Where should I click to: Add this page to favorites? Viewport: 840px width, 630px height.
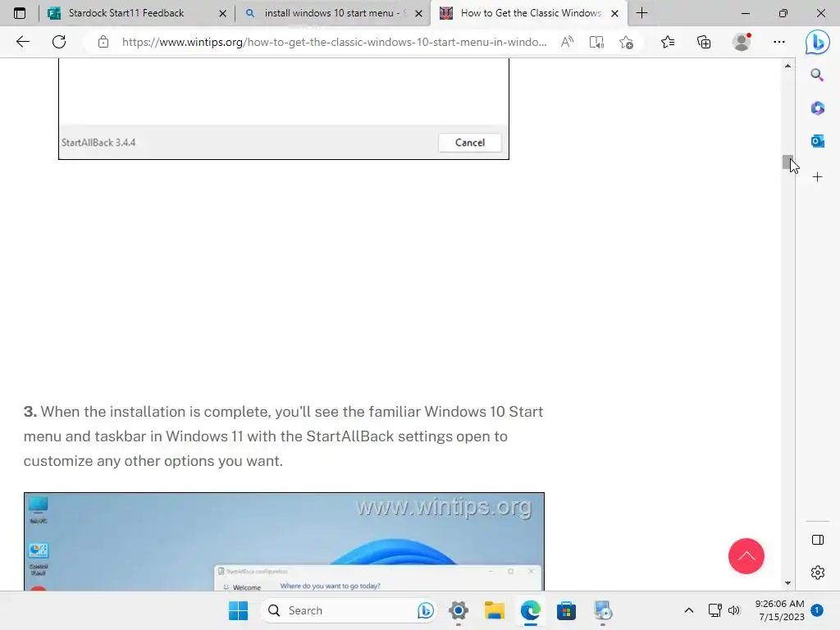(626, 42)
